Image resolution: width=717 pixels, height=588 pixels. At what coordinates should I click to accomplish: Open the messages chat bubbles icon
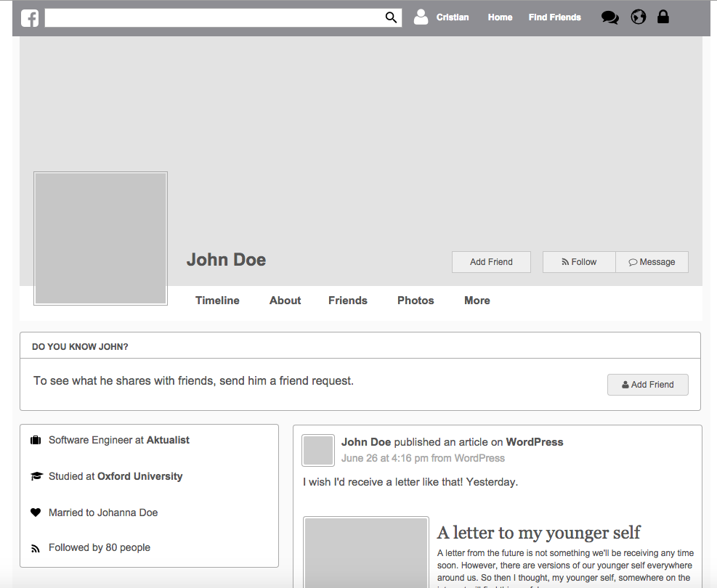pos(609,17)
